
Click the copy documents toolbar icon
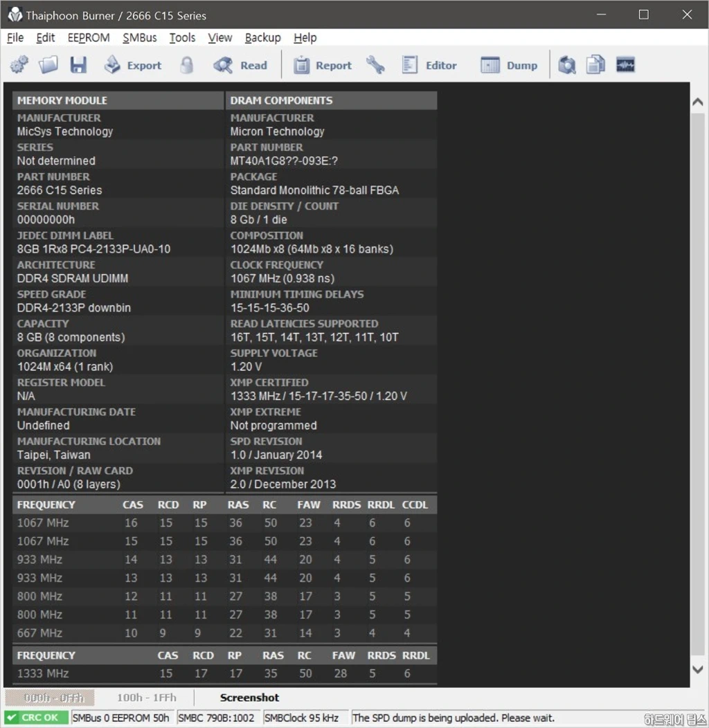pos(595,64)
